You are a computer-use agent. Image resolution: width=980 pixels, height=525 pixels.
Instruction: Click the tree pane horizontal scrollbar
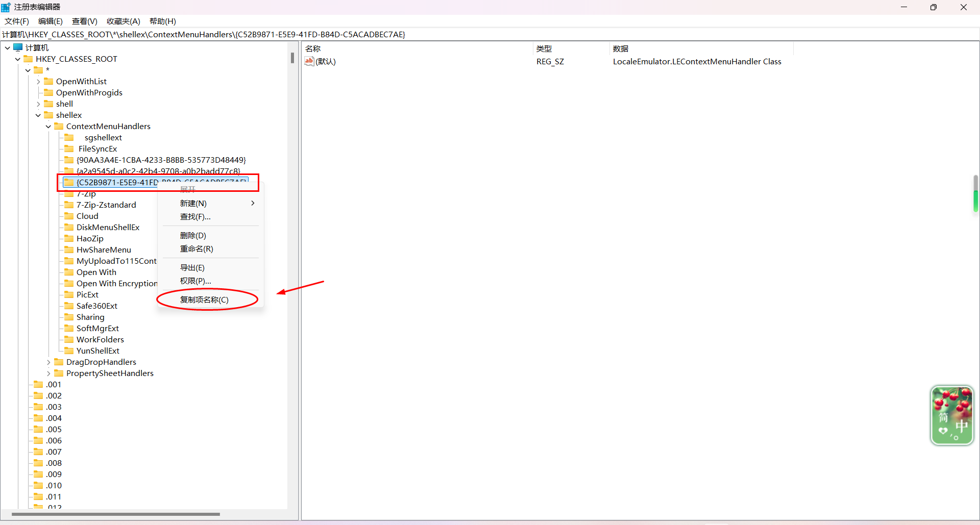click(115, 514)
